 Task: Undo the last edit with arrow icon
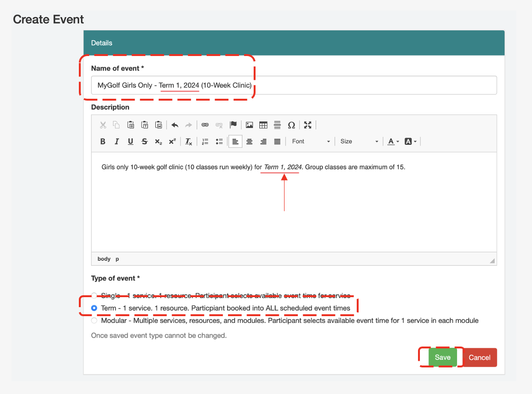(x=175, y=125)
